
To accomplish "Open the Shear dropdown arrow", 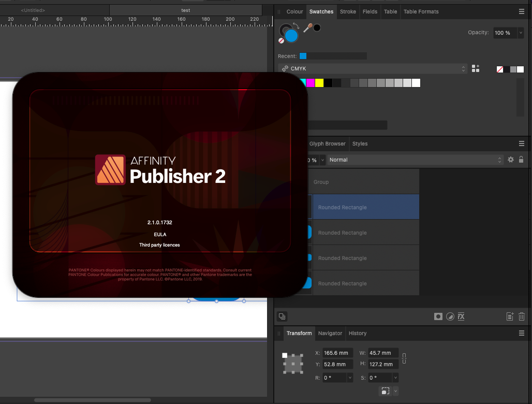I will click(x=395, y=378).
